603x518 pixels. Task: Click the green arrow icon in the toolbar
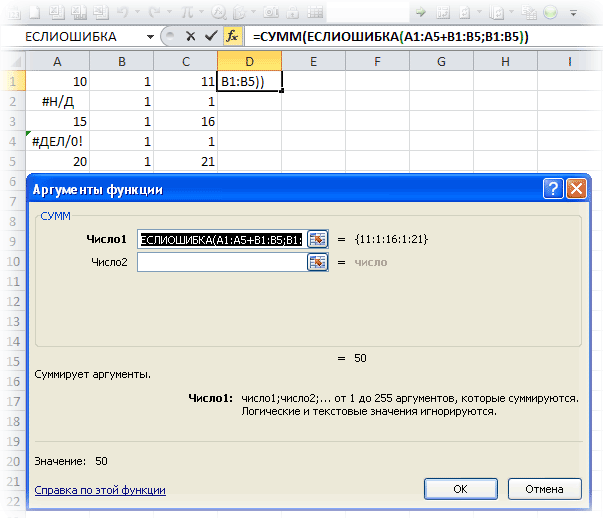[421, 12]
